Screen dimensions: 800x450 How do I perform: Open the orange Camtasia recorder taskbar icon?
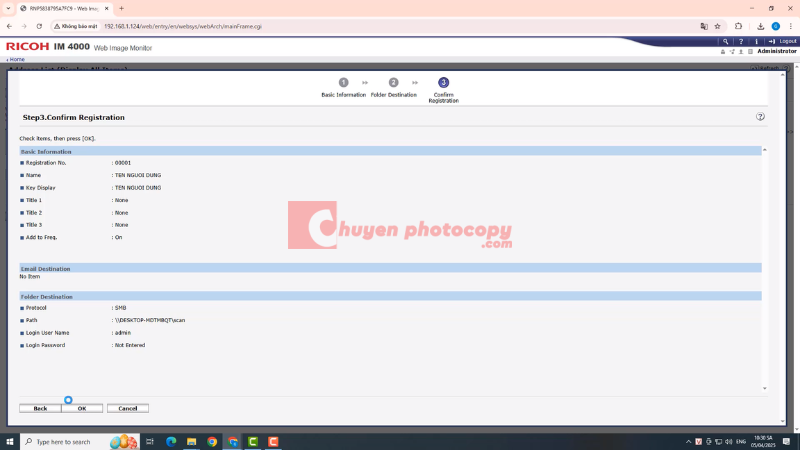point(273,442)
